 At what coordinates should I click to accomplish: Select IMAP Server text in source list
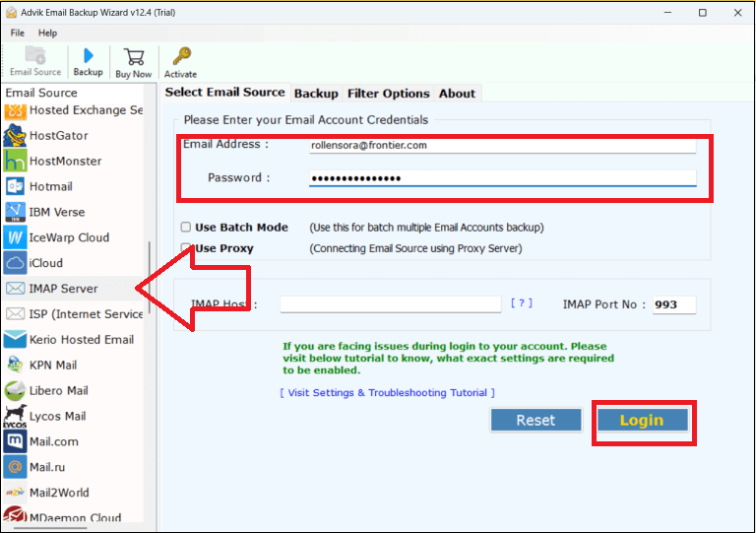click(63, 289)
